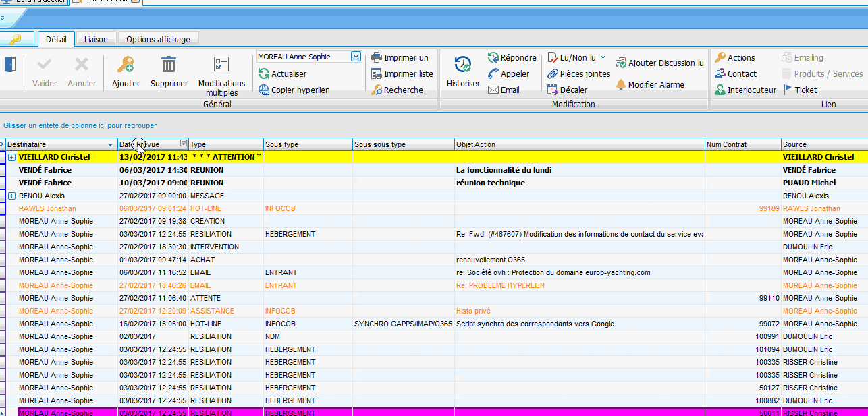
Task: Click the Modifications multiples icon
Action: pos(221,65)
